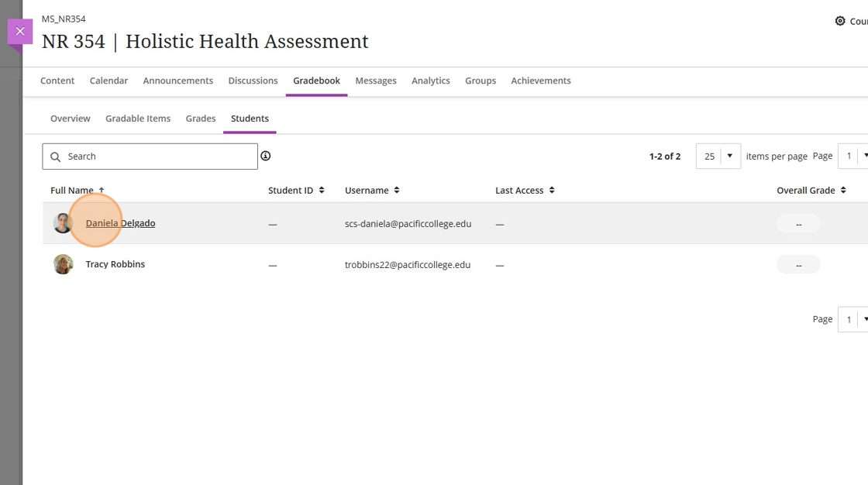
Task: Select the Gradebook tab
Action: pos(317,81)
